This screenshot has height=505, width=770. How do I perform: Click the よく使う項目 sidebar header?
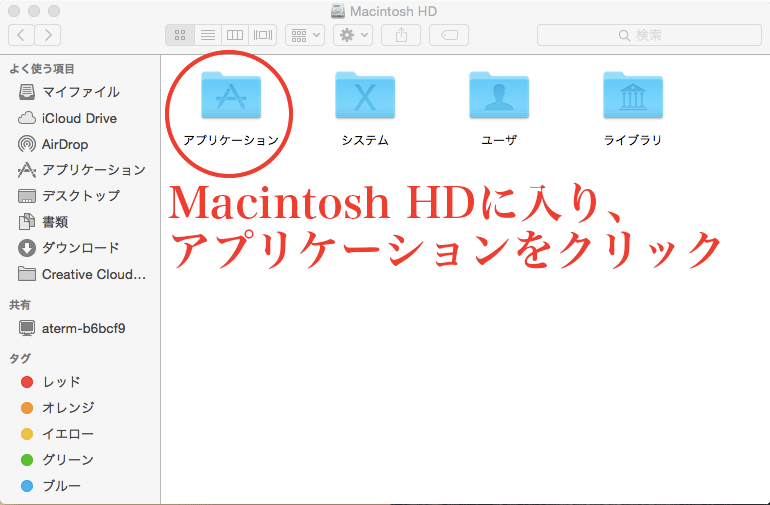pos(42,69)
